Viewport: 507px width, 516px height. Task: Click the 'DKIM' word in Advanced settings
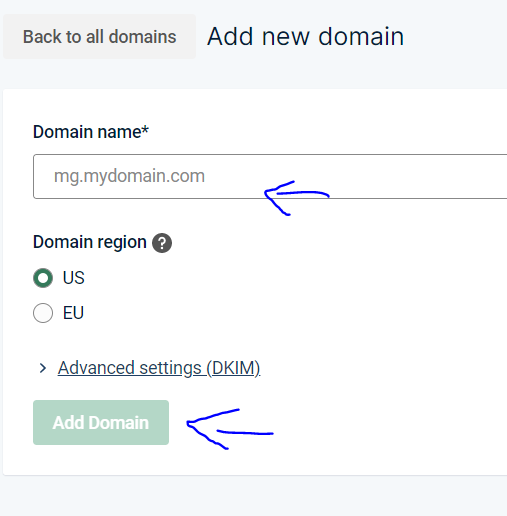(233, 368)
